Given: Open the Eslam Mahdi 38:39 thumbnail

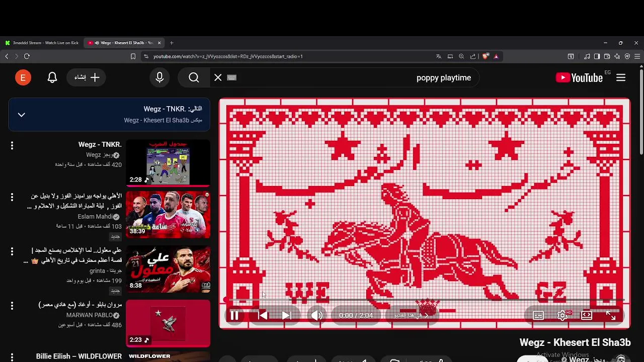Looking at the screenshot, I should tap(168, 215).
